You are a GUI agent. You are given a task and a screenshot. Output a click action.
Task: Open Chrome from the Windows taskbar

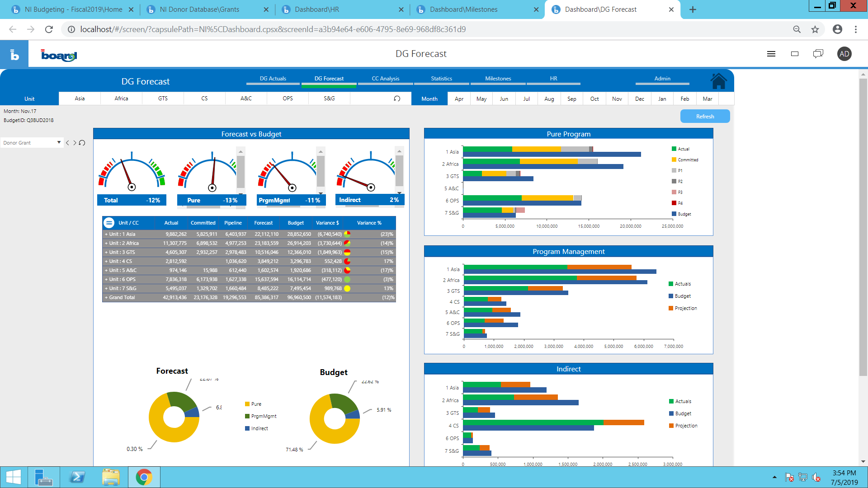[144, 477]
